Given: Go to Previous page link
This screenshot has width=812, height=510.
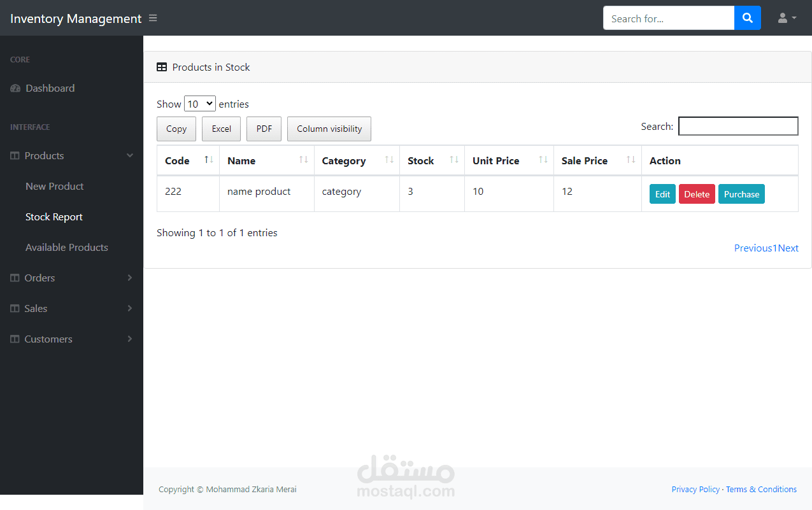Looking at the screenshot, I should pos(753,248).
